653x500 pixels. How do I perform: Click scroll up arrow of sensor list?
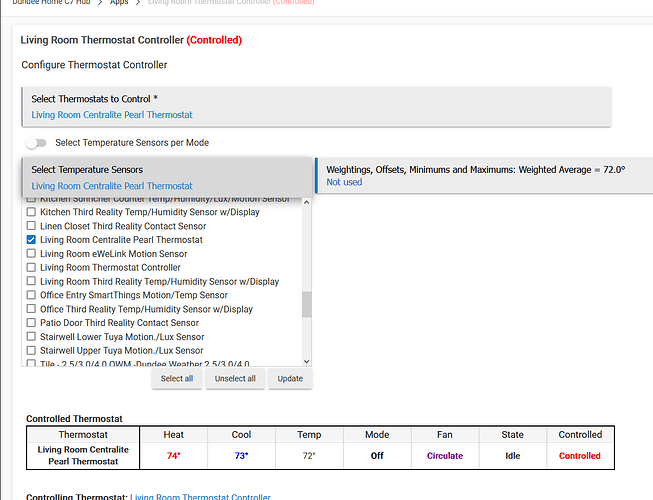click(307, 202)
